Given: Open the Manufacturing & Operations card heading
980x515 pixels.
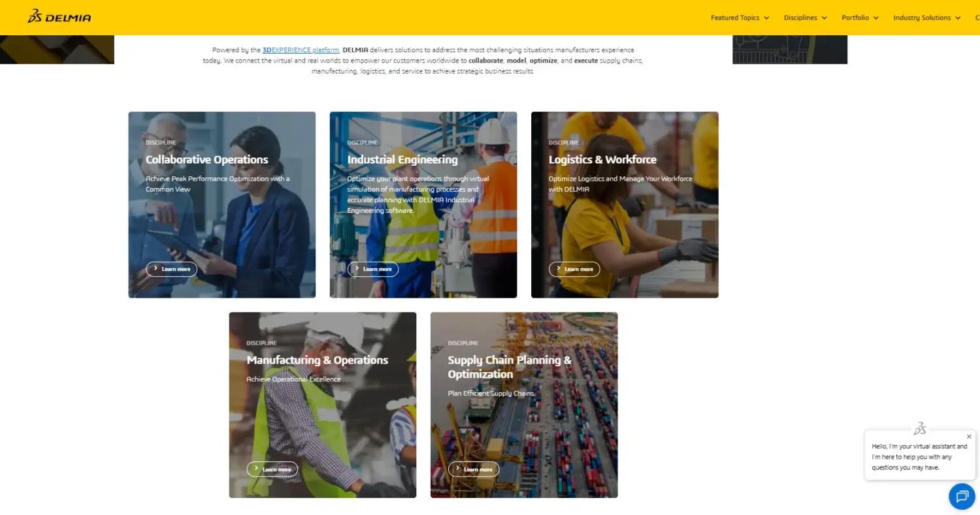Looking at the screenshot, I should click(318, 360).
